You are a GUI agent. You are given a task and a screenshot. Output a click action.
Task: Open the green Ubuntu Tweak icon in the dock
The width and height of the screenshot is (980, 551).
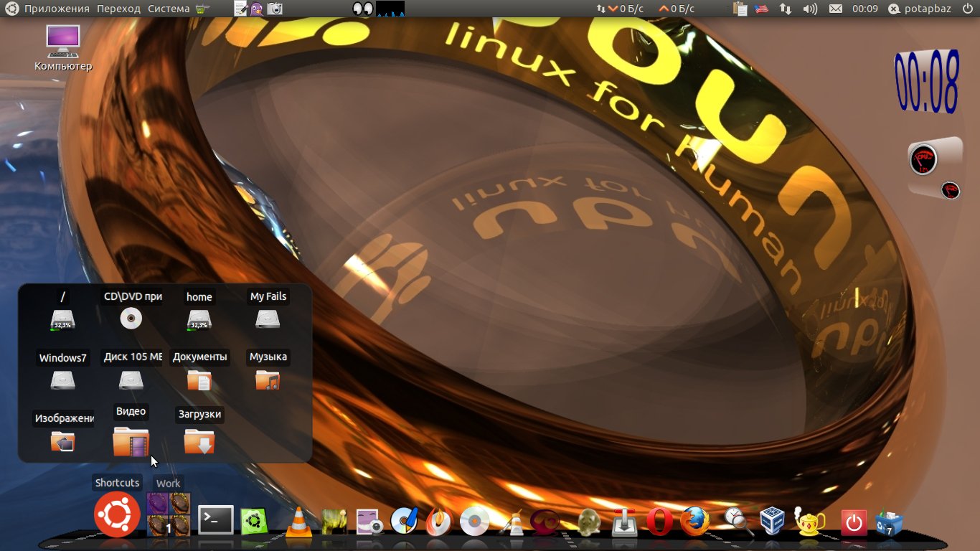(x=254, y=522)
